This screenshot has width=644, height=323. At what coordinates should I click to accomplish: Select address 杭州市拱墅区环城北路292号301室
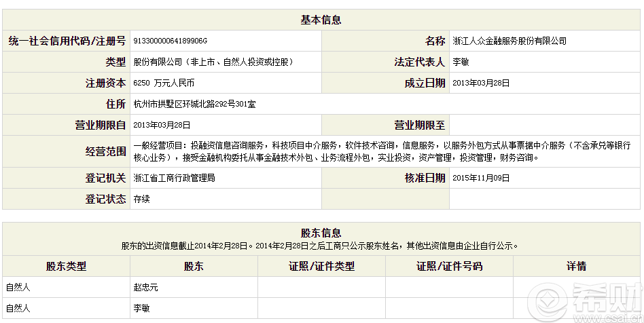(195, 104)
